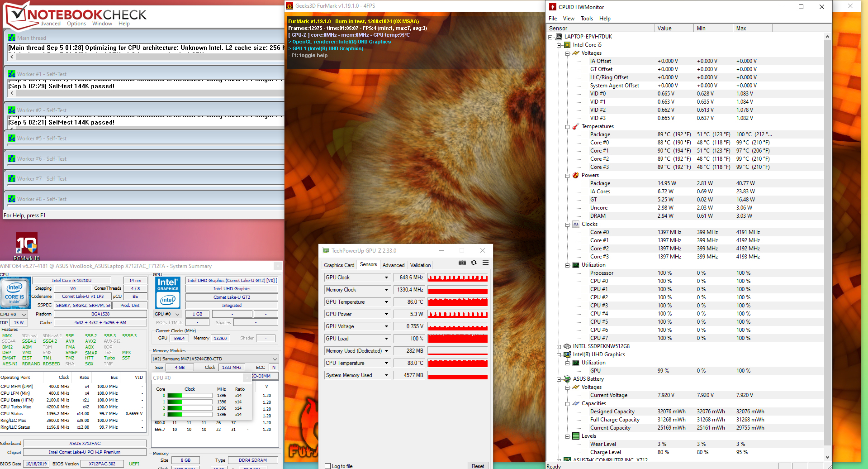
Task: Open the View menu in HWMonitor
Action: [x=569, y=19]
